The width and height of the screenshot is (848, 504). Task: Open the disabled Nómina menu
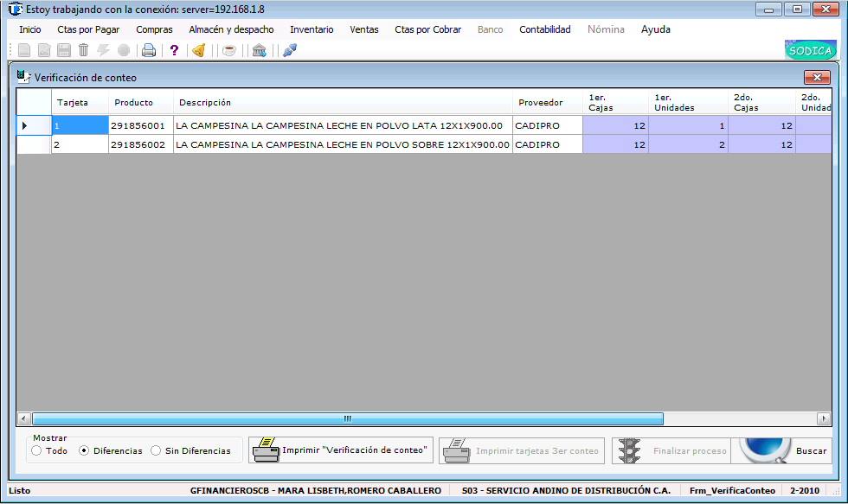point(606,29)
